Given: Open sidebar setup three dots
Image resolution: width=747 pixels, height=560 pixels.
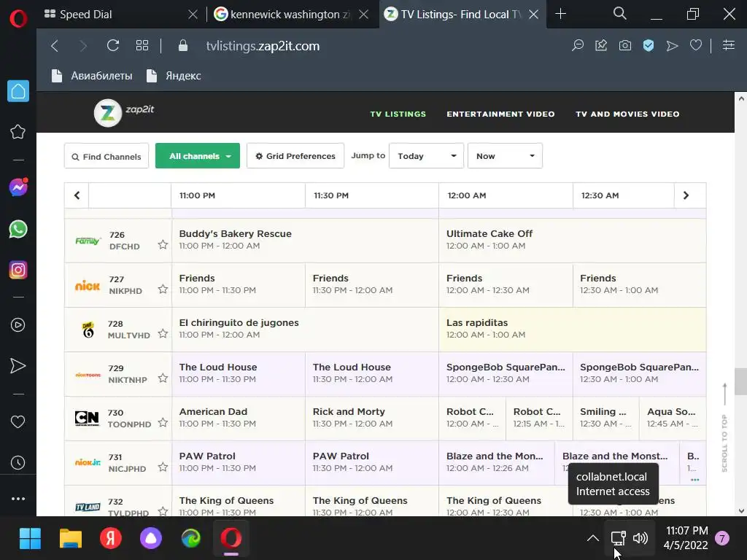Looking at the screenshot, I should pyautogui.click(x=18, y=499).
